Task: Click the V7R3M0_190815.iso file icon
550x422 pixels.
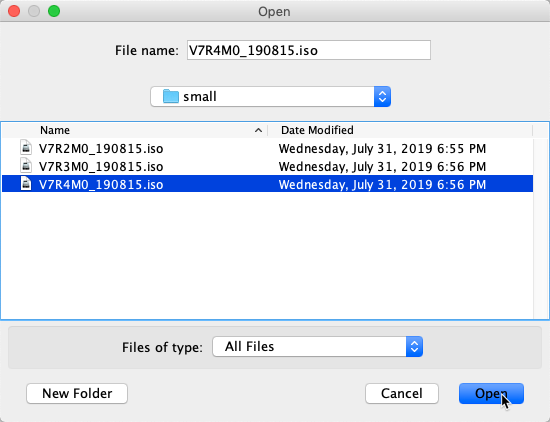Action: 26,166
